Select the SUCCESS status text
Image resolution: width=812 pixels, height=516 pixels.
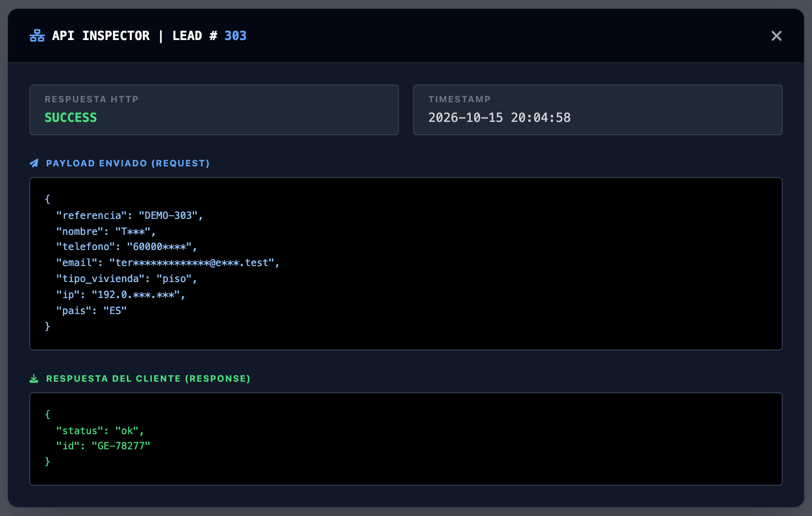[70, 117]
